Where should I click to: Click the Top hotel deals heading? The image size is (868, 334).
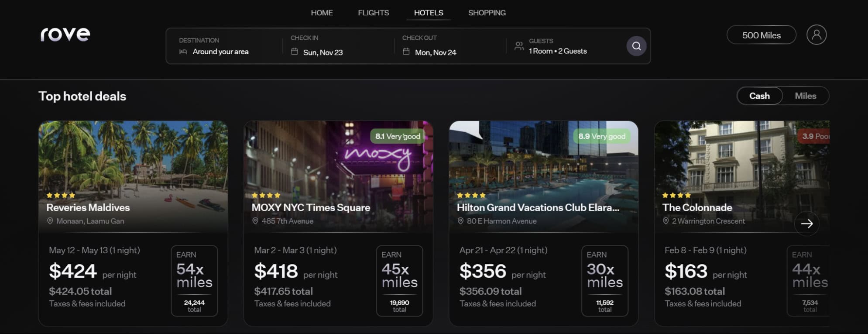(x=82, y=96)
